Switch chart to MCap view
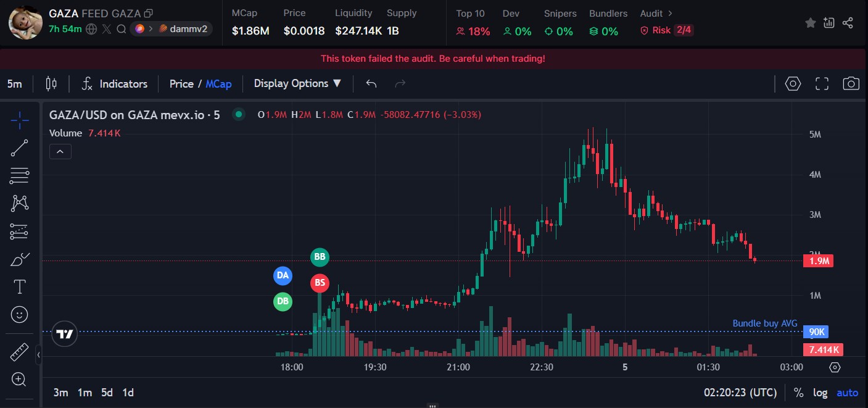This screenshot has width=868, height=408. (x=218, y=84)
